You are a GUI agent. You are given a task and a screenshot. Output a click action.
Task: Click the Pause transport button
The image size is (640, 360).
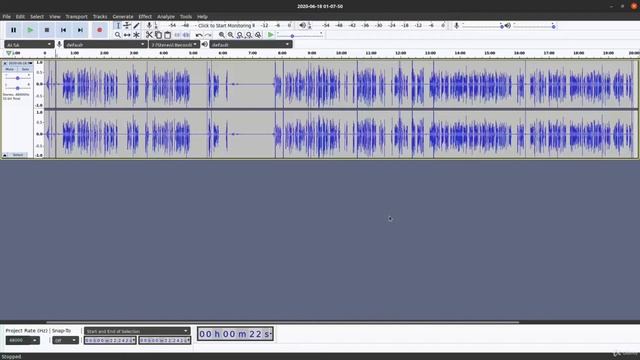click(13, 30)
